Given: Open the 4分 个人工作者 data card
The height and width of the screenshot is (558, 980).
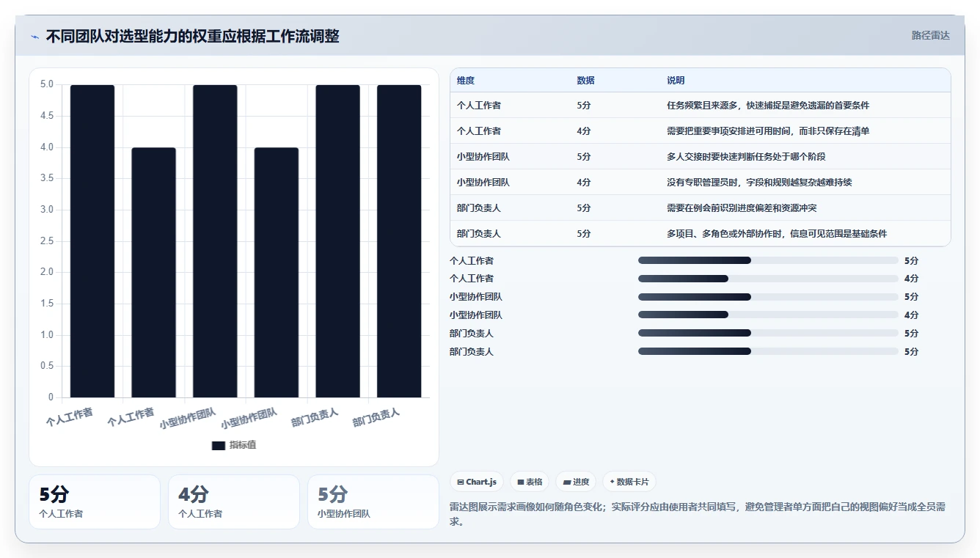Looking at the screenshot, I should coord(234,502).
